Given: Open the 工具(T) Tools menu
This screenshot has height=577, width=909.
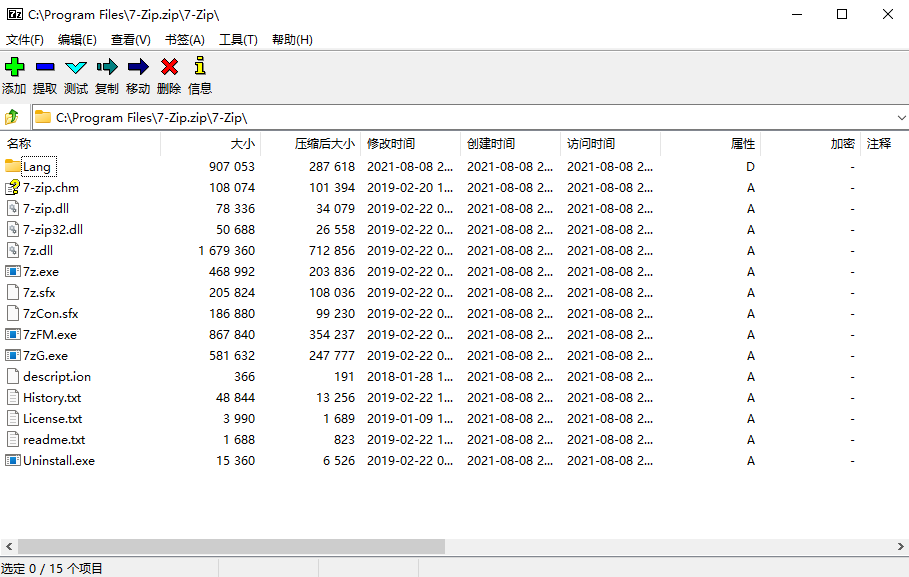Looking at the screenshot, I should (238, 39).
